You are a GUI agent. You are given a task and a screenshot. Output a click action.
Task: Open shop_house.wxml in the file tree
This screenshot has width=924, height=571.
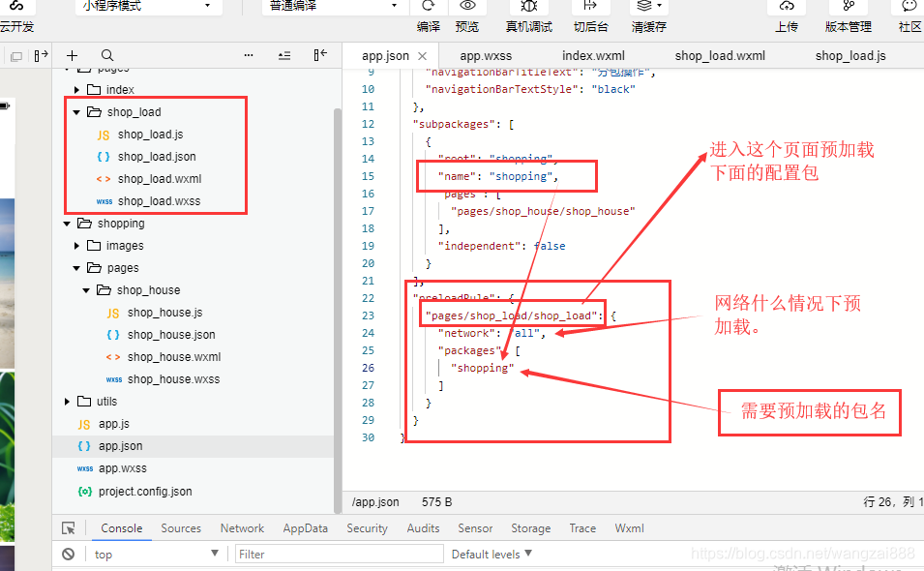coord(174,357)
